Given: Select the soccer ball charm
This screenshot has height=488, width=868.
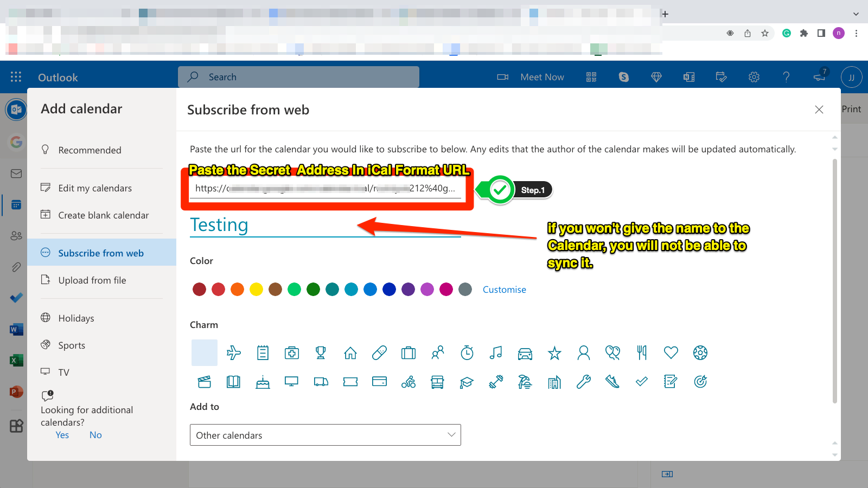Looking at the screenshot, I should [700, 352].
